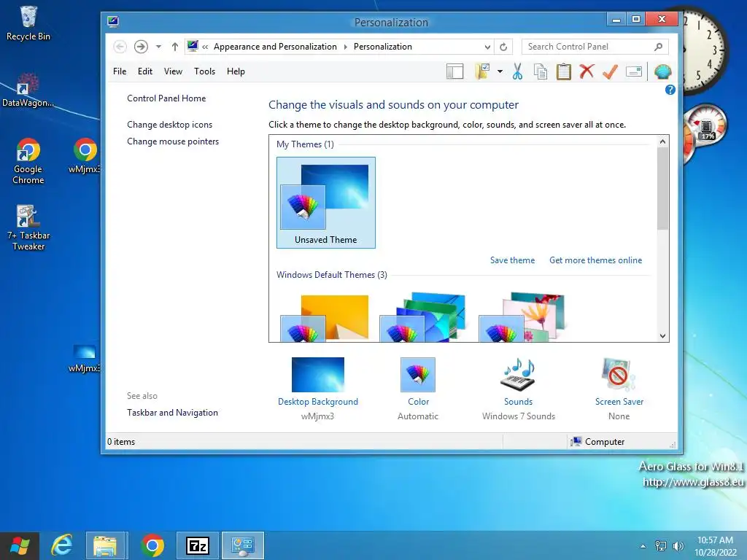The height and width of the screenshot is (560, 747).
Task: Click the Control Panel Home link
Action: point(166,98)
